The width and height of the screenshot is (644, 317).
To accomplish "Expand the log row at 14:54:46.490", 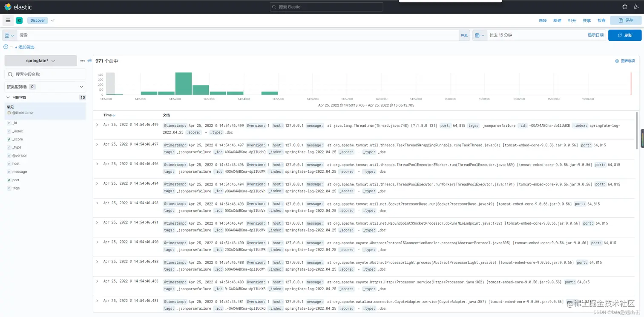I will (97, 242).
